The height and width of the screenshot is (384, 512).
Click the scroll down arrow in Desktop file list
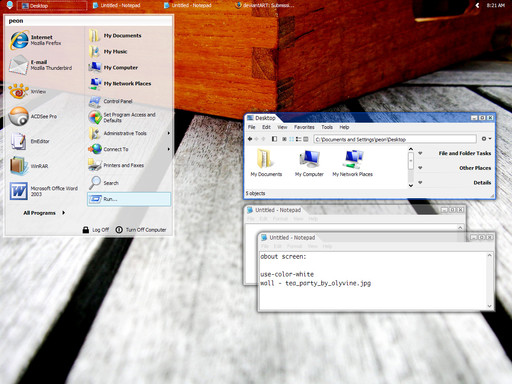tap(411, 185)
